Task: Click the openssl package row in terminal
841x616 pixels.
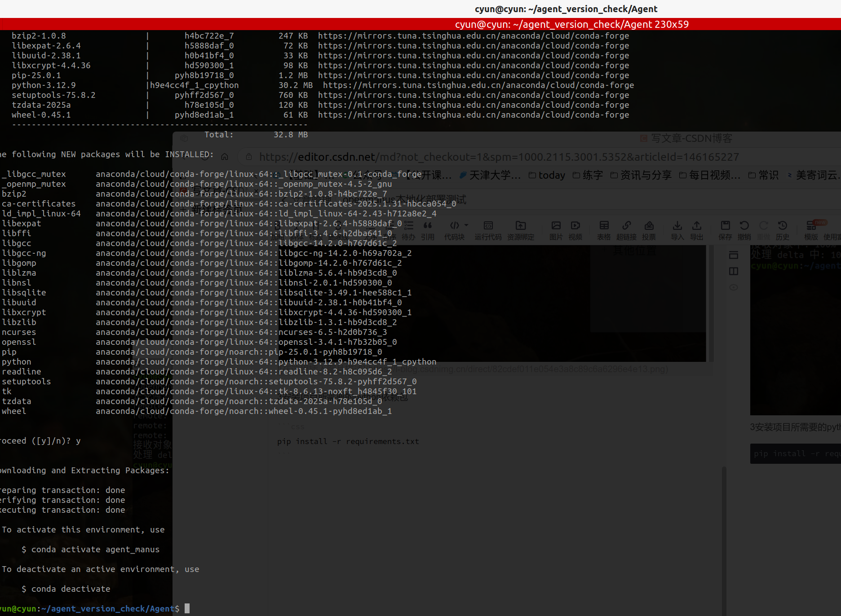Action: (x=199, y=342)
